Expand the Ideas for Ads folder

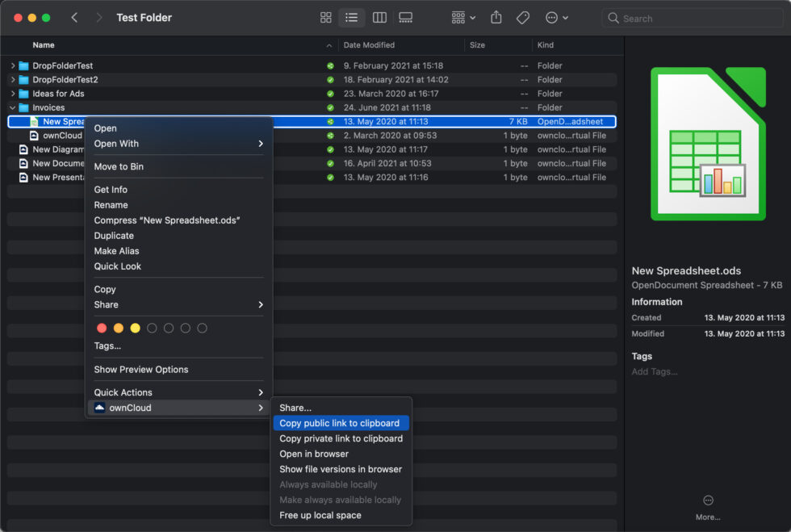(13, 94)
